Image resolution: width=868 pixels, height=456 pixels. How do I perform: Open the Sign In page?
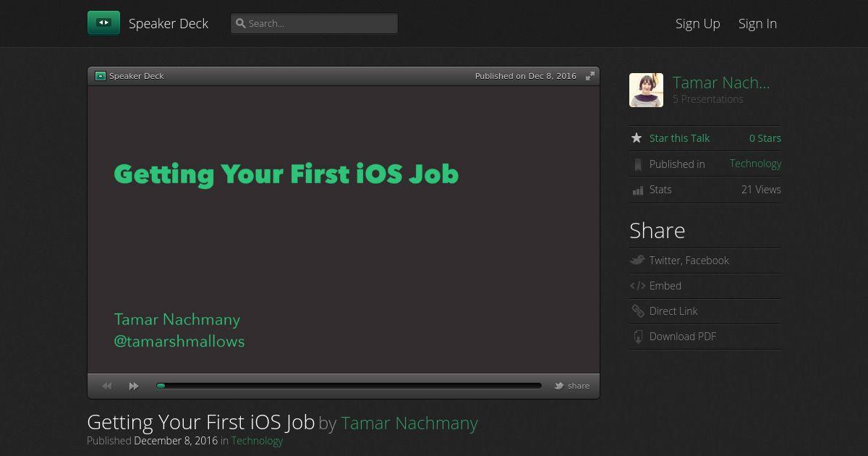(757, 24)
